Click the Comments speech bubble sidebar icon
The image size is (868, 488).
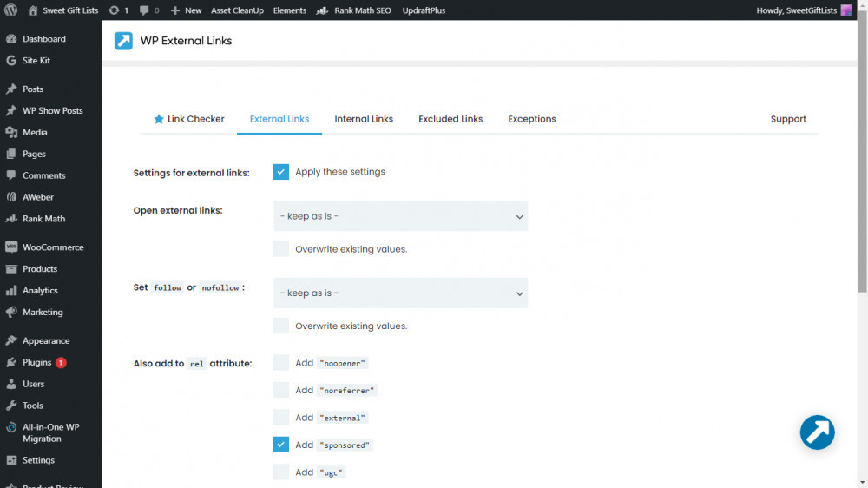point(11,175)
